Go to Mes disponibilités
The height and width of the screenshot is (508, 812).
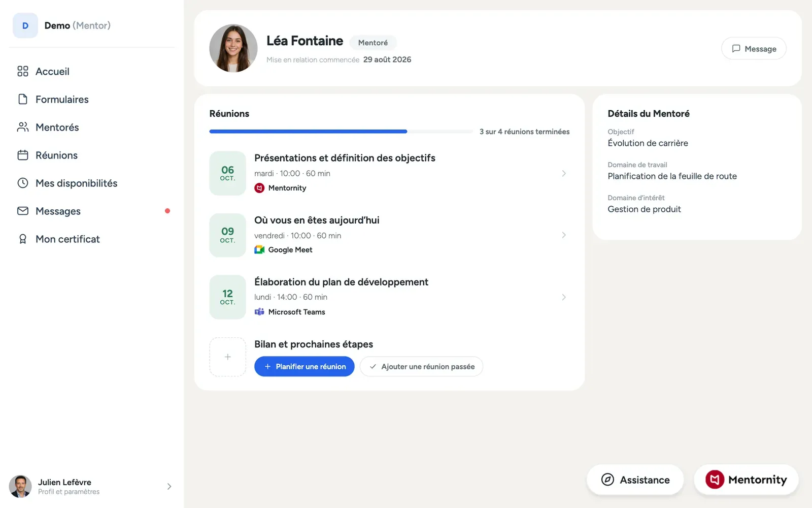tap(92, 183)
